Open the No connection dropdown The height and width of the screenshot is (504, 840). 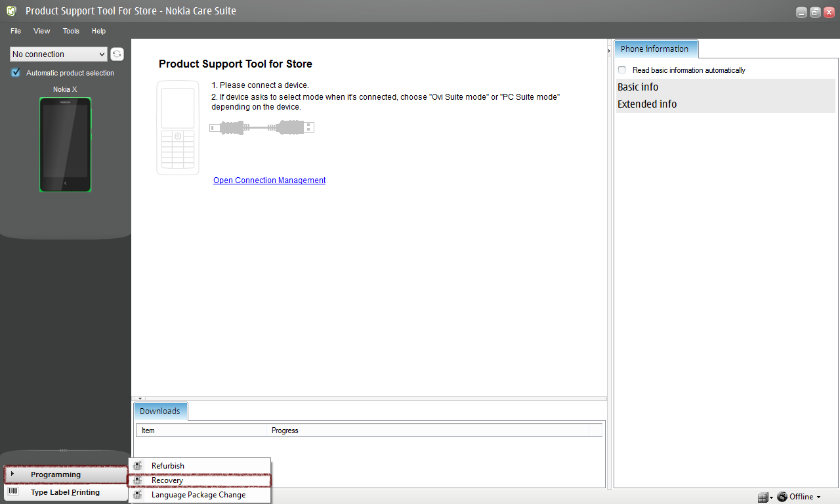[x=58, y=54]
